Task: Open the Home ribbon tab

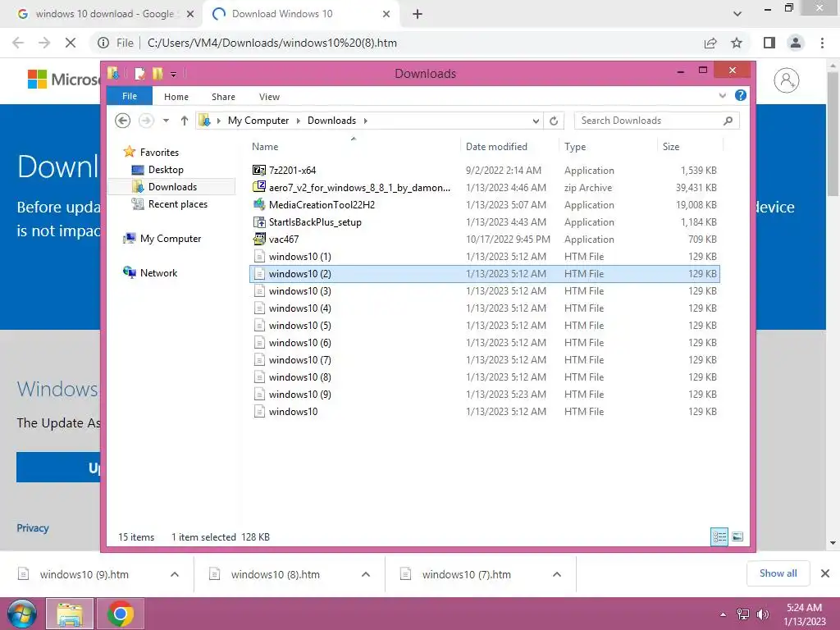Action: click(x=176, y=97)
